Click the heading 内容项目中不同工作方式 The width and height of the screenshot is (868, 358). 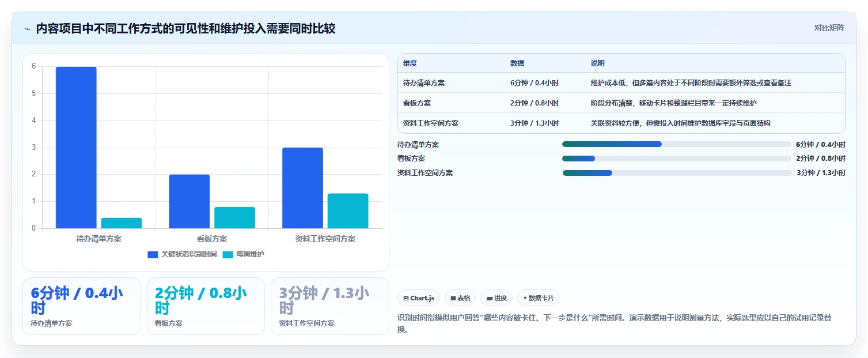[185, 29]
